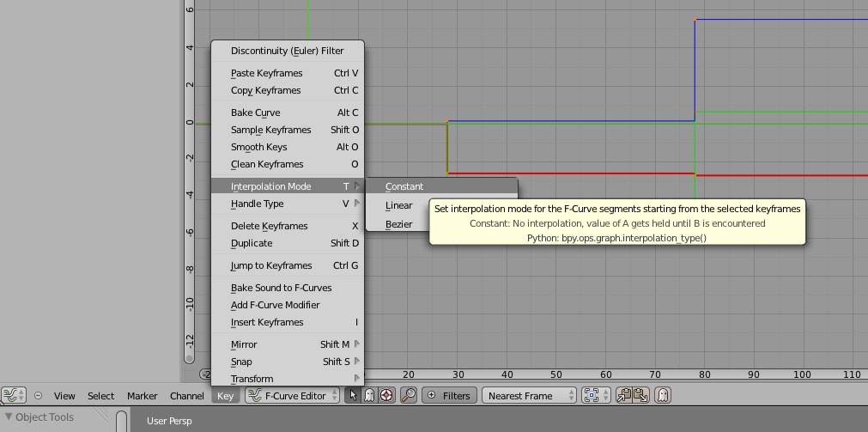The width and height of the screenshot is (868, 432).
Task: Open the pivot point selector icon
Action: 596,395
